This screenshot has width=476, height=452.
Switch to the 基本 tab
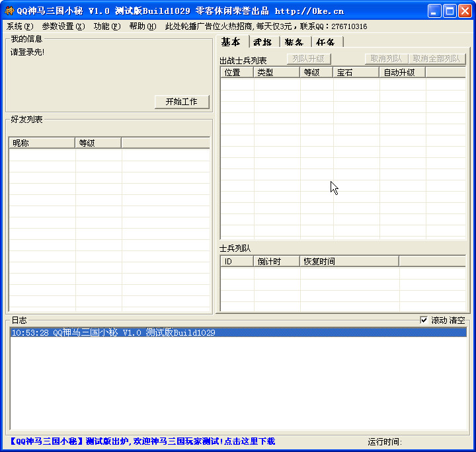(231, 42)
